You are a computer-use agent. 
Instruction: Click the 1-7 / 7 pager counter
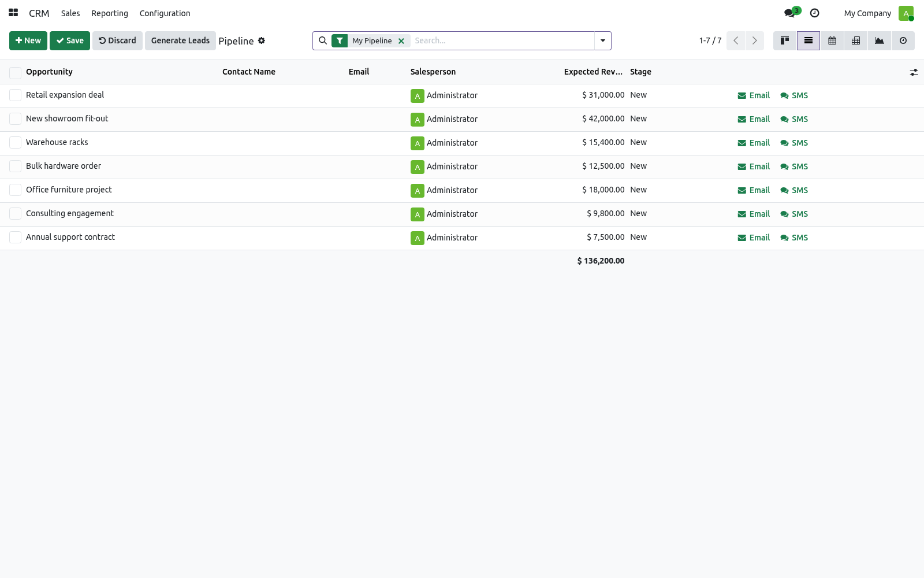point(710,40)
